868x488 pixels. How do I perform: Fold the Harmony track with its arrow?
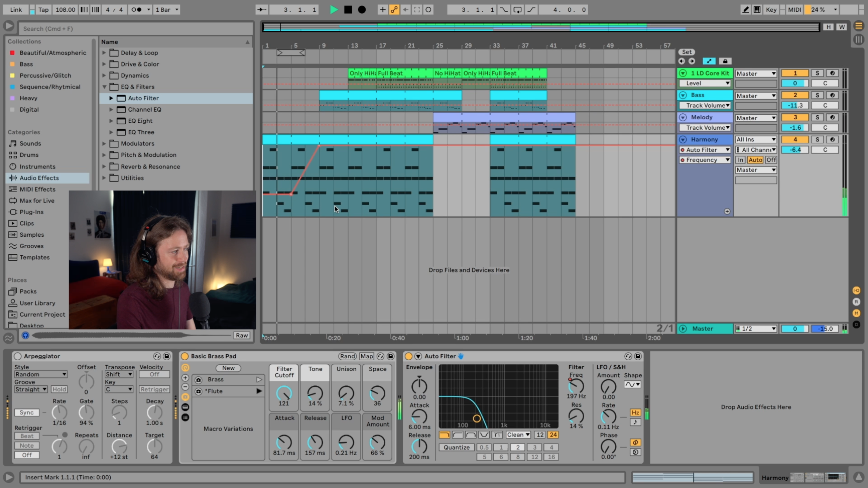coord(683,139)
